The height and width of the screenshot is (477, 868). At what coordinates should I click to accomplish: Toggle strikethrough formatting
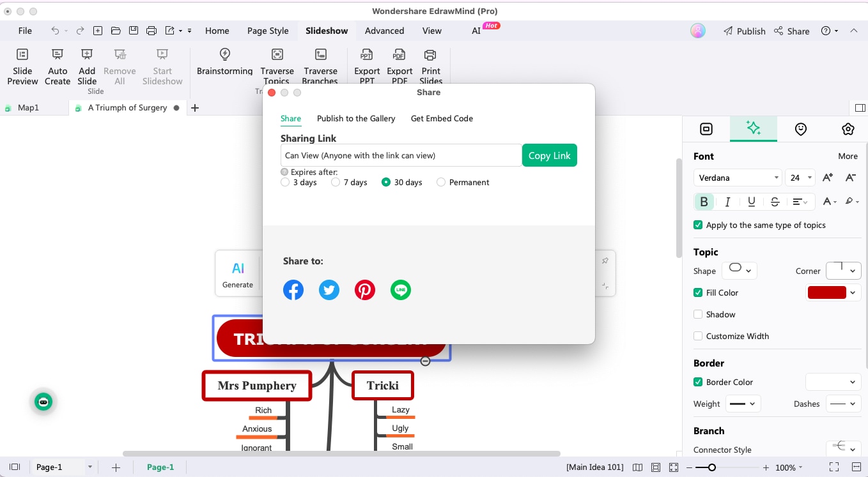tap(775, 202)
